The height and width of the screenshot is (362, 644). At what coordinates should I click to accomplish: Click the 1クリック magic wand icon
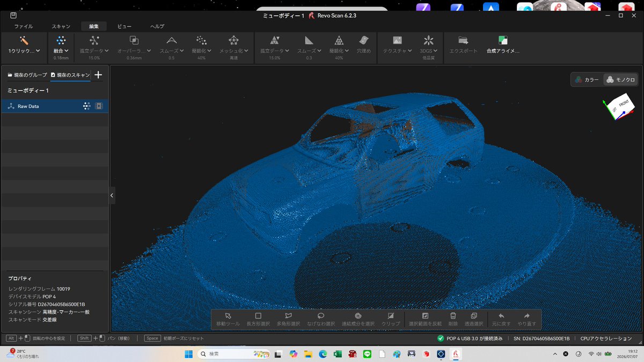click(24, 40)
